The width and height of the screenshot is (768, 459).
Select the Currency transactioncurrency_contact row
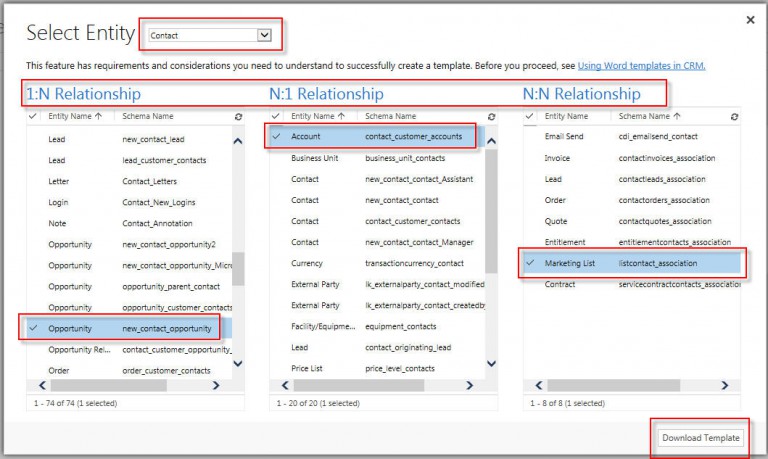377,264
